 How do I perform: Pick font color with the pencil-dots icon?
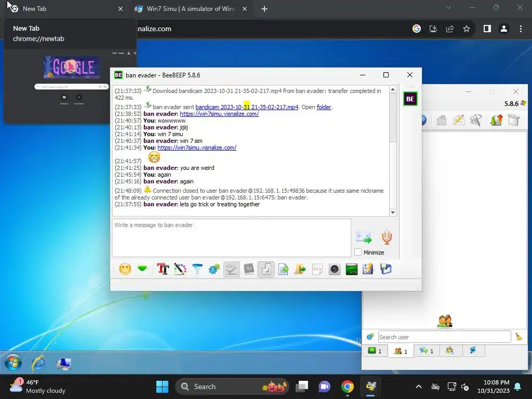pos(180,270)
